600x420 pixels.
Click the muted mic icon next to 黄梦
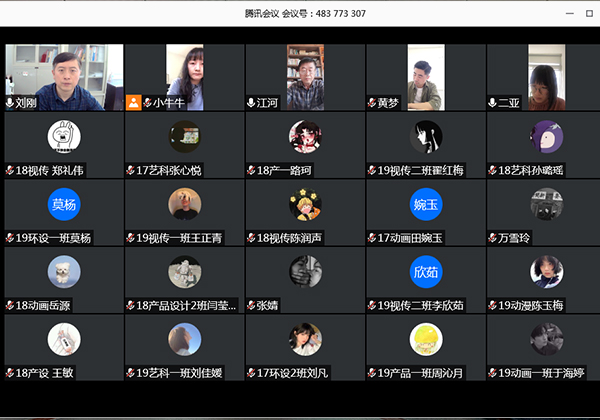click(x=371, y=102)
